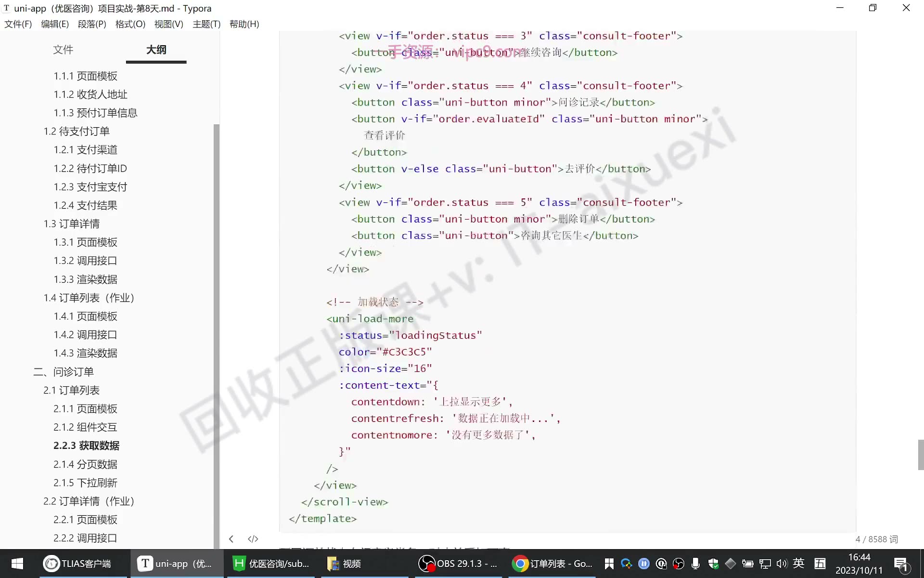Image resolution: width=924 pixels, height=578 pixels.
Task: Select 二、问诊订单 outline heading
Action: pos(64,372)
